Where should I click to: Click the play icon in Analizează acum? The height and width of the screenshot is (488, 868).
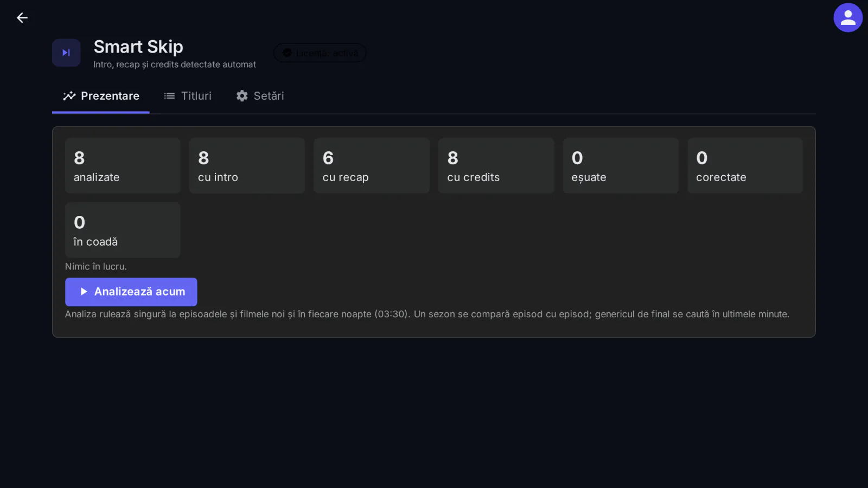pyautogui.click(x=84, y=292)
